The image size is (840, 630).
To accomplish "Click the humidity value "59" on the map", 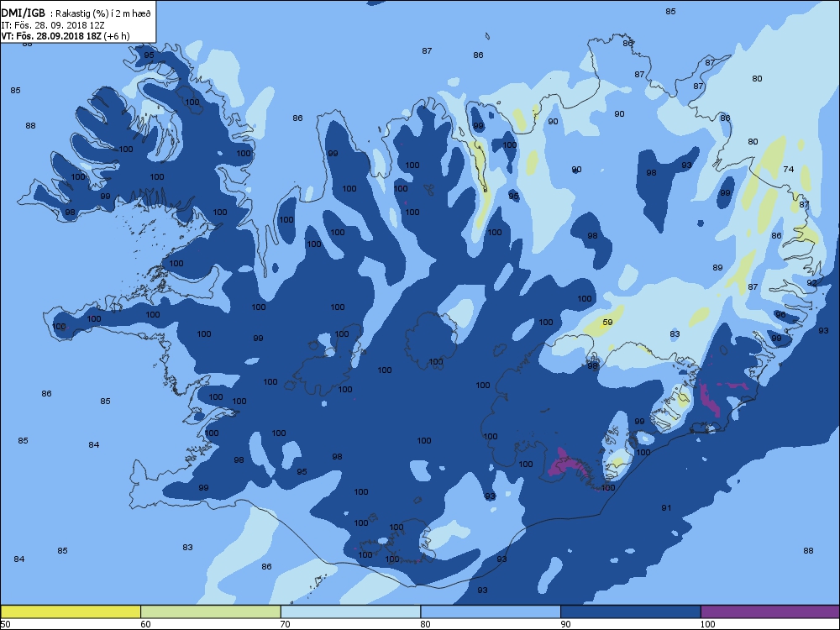I will pos(607,322).
